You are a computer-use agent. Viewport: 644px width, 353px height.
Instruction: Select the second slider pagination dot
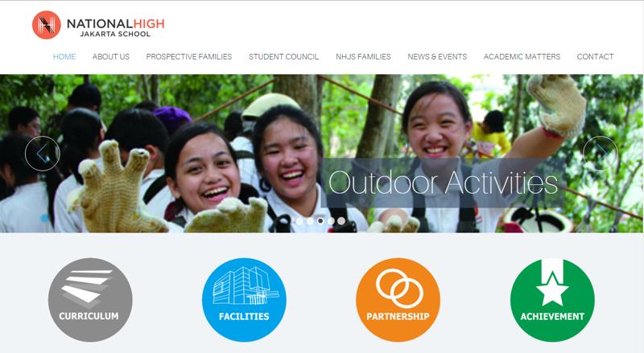(x=310, y=221)
